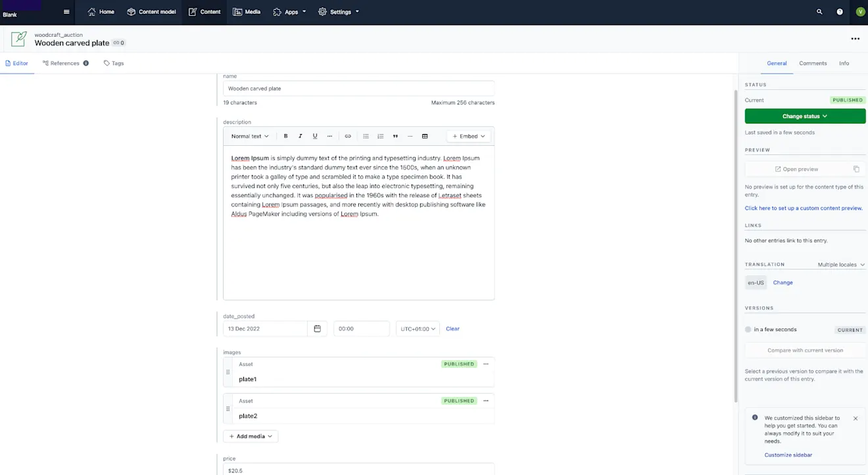Open the help question mark icon
The width and height of the screenshot is (868, 475).
[840, 12]
